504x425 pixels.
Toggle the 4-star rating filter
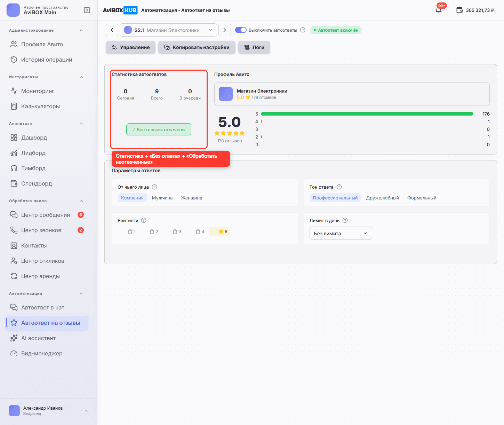pos(200,231)
